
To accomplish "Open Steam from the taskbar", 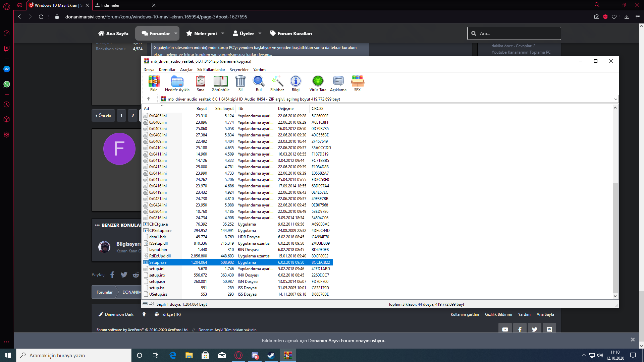I will click(271, 355).
